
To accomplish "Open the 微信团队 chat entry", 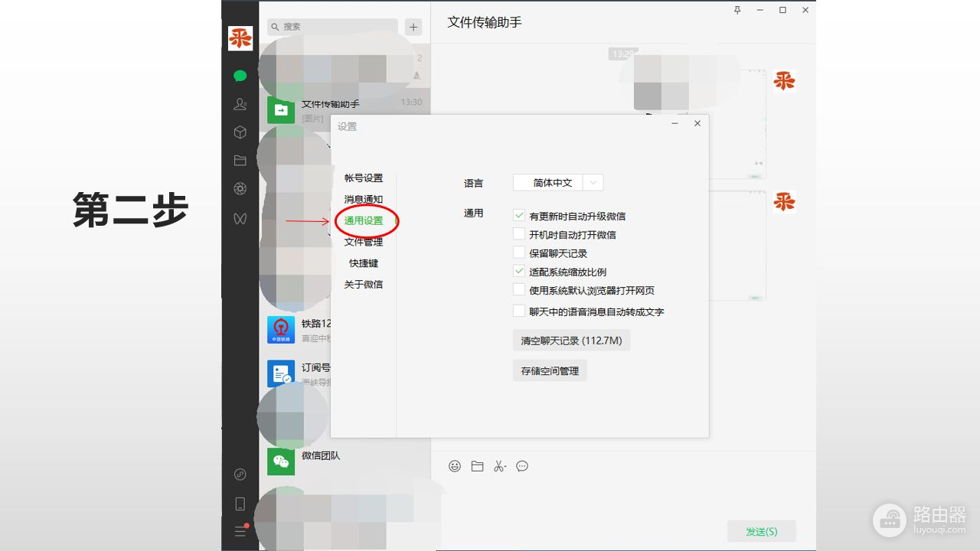I will [x=345, y=461].
